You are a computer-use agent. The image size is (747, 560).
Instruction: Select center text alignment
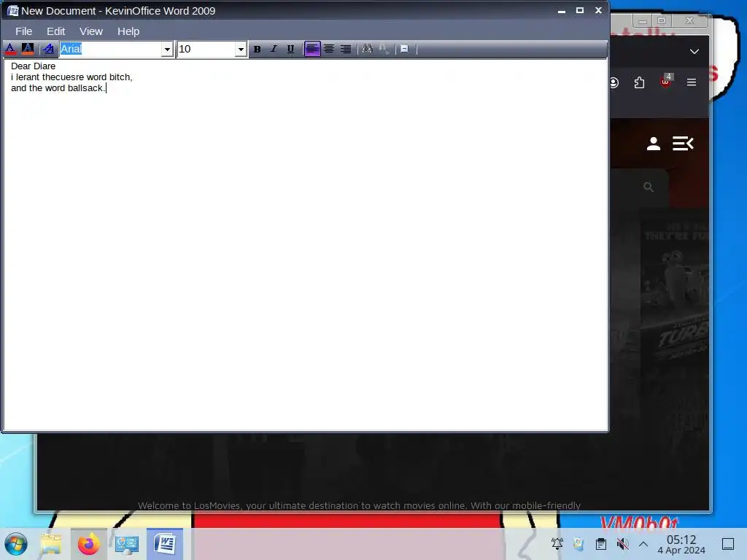click(x=329, y=49)
